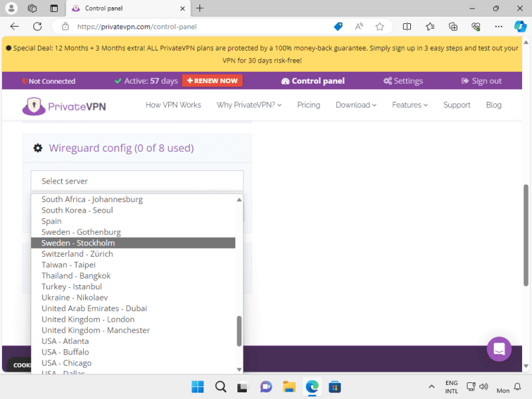Choose South Korea - Seoul server
The height and width of the screenshot is (399, 532).
pos(133,210)
